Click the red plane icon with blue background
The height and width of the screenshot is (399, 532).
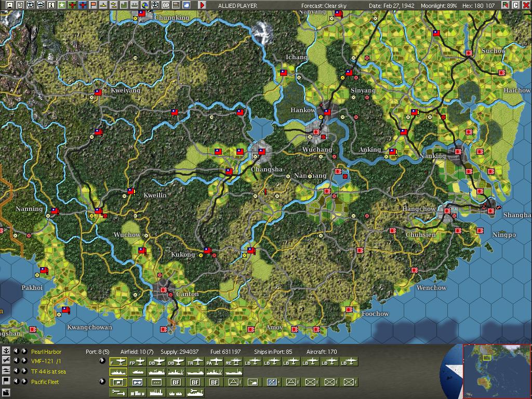coord(83,5)
